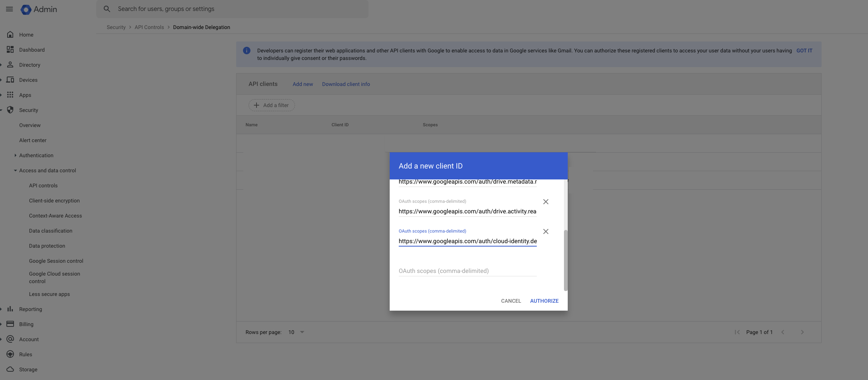868x380 pixels.
Task: Click the Dashboard sidebar icon
Action: click(10, 50)
